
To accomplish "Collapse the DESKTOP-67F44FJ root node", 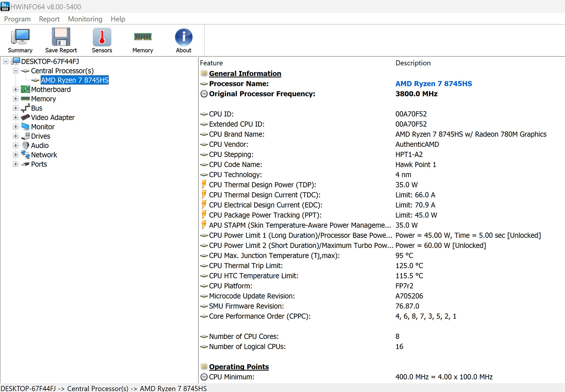I will 6,61.
